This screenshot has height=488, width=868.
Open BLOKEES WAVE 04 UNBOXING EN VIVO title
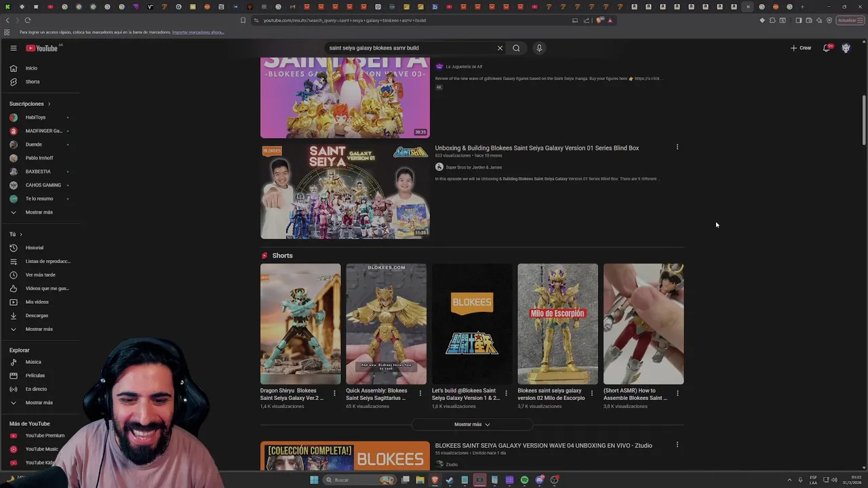[x=544, y=445]
